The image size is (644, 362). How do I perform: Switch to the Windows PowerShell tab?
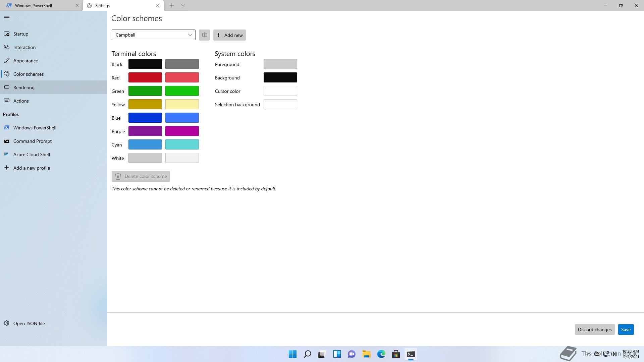coord(41,5)
